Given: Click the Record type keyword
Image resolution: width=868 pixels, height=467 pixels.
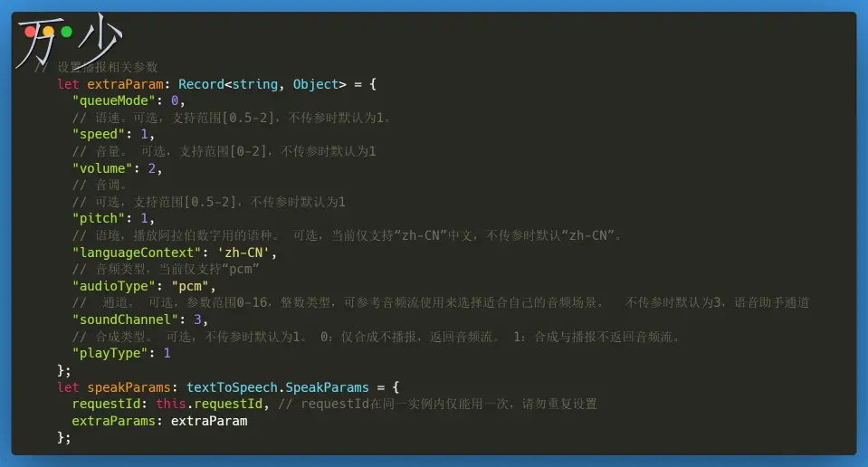Looking at the screenshot, I should click(x=200, y=84).
